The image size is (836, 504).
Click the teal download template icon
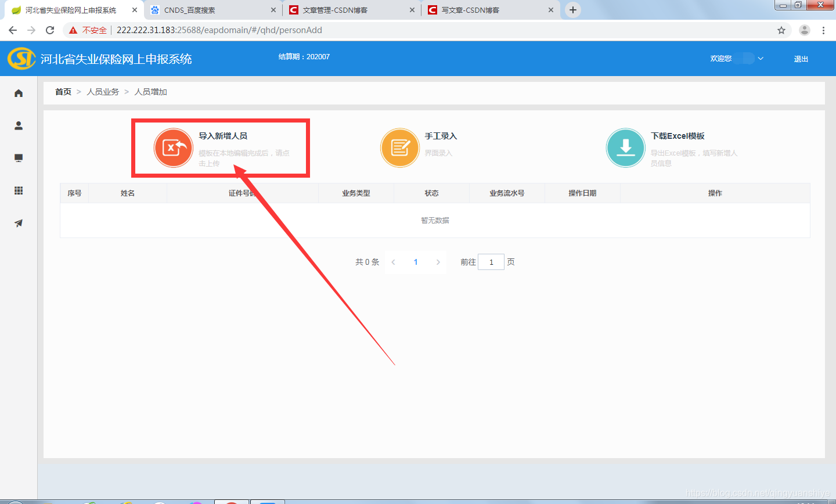(x=625, y=147)
